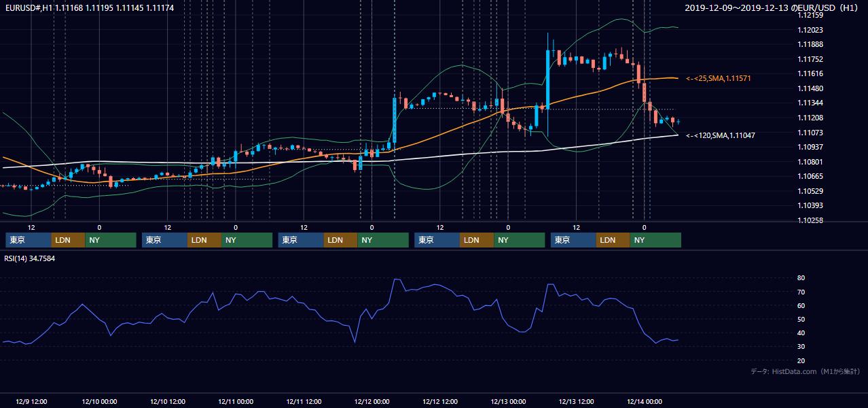Select the 12/12 12:00 time axis label
868x408 pixels.
[440, 401]
